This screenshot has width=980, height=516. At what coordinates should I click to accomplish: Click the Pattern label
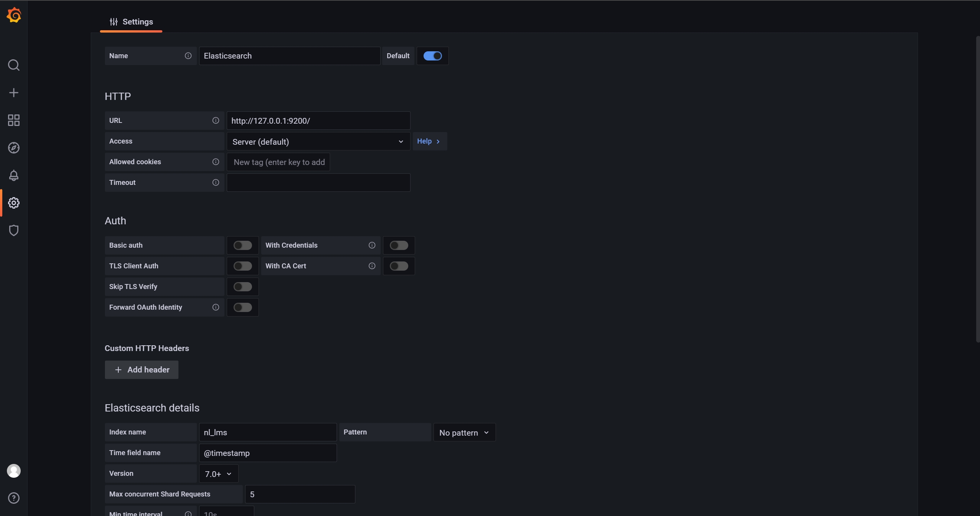(x=355, y=432)
